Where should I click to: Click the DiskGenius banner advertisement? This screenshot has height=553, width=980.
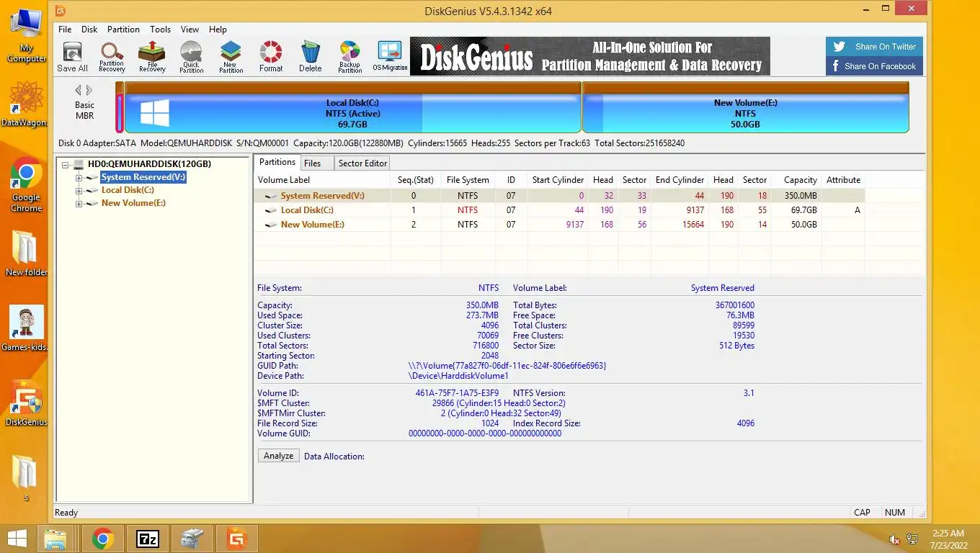point(590,56)
